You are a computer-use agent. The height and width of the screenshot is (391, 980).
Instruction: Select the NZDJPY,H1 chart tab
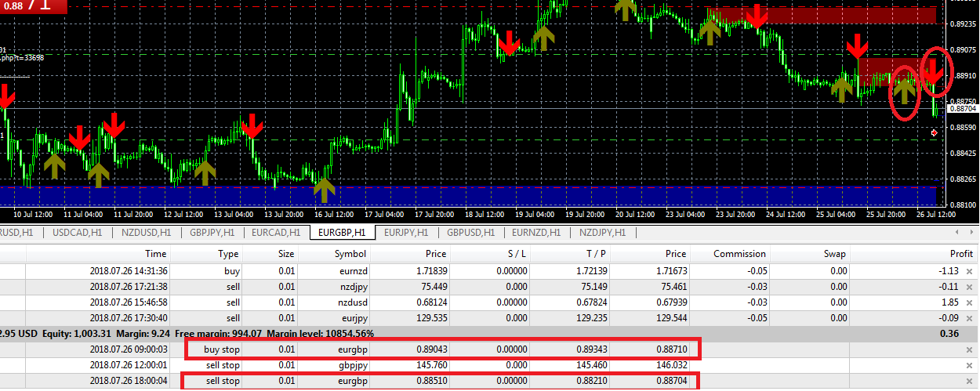coord(602,233)
